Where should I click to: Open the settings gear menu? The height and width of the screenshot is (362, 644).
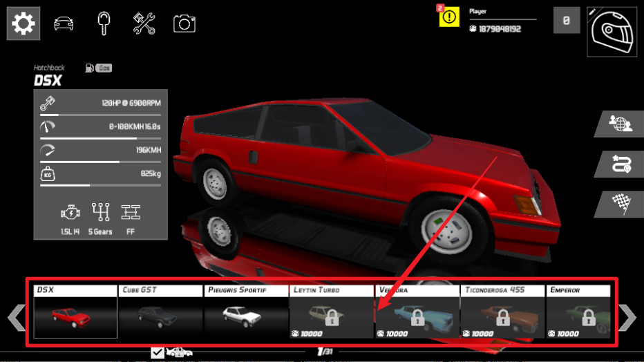pyautogui.click(x=23, y=23)
